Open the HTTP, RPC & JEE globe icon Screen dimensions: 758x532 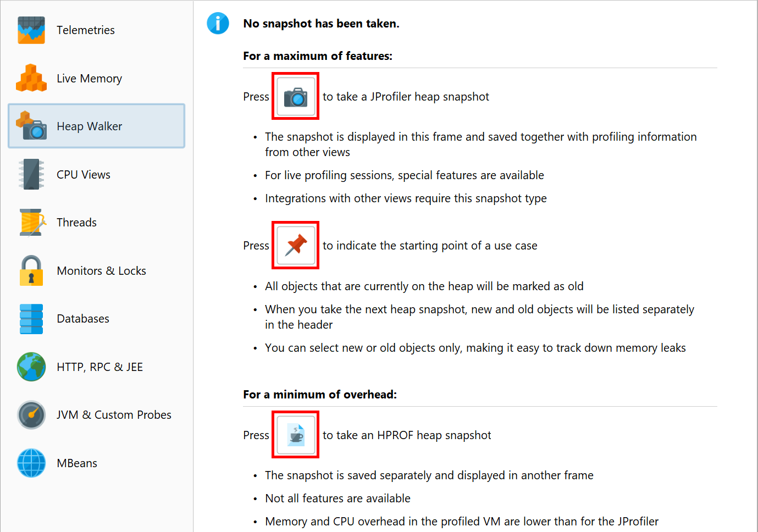coord(31,367)
